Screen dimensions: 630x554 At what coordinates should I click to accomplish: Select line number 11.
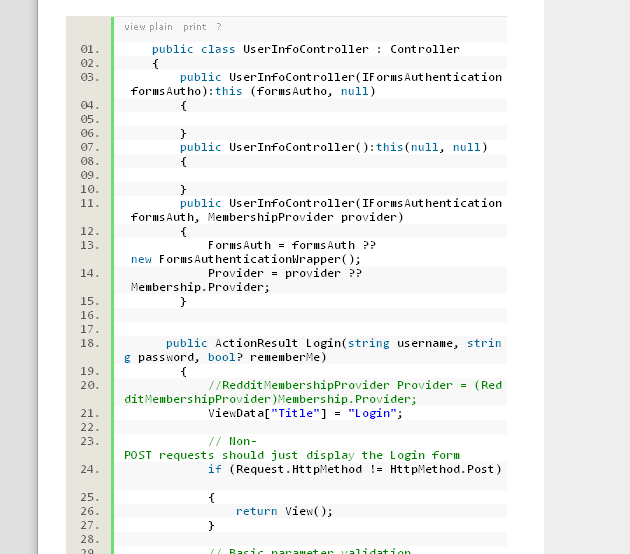(x=90, y=203)
